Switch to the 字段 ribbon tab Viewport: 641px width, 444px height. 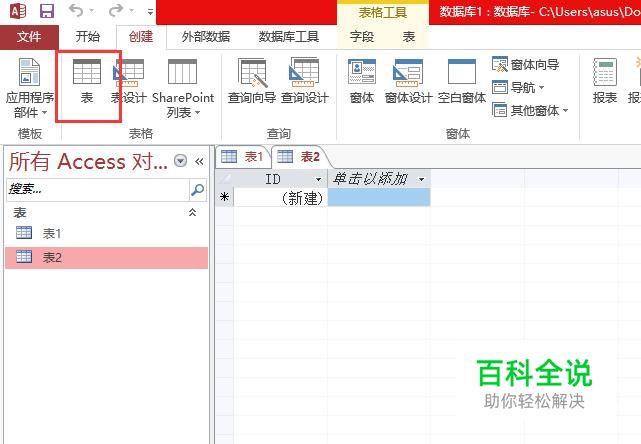coord(362,37)
